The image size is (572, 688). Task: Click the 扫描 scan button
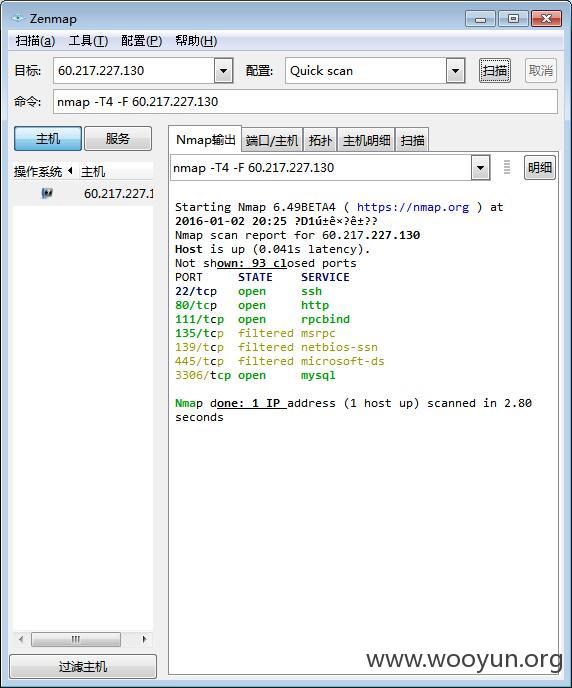coord(495,71)
